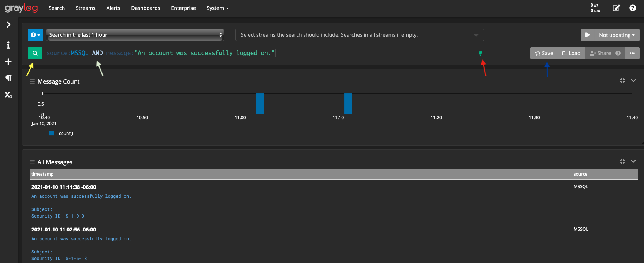Click the green lightbulb query help icon

(480, 53)
